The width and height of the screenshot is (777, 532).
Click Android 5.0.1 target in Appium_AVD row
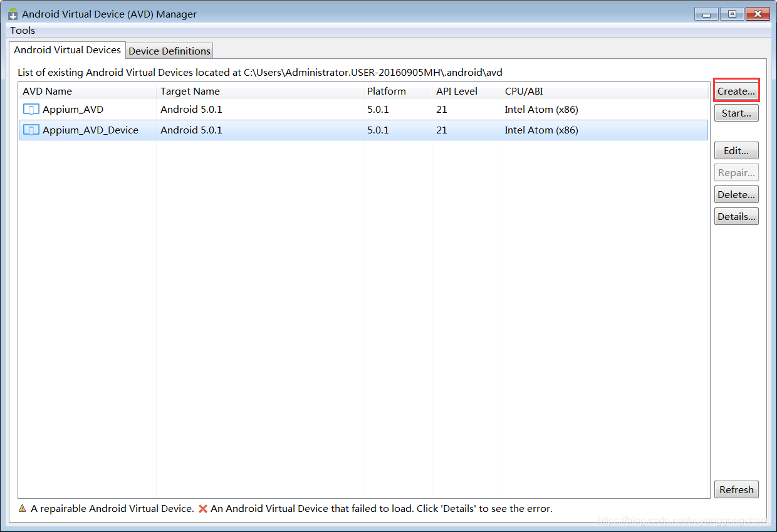(x=191, y=110)
